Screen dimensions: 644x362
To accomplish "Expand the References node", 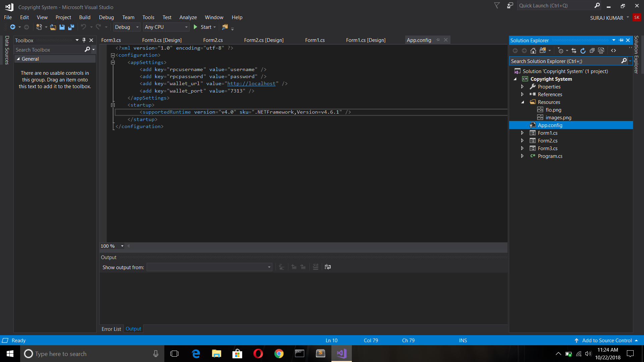I will pos(522,94).
